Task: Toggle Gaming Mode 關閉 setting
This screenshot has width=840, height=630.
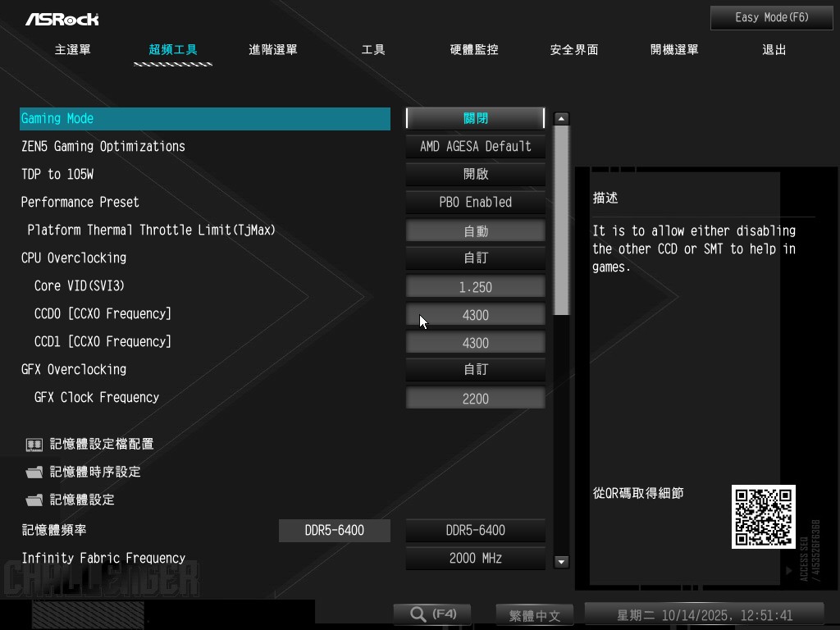Action: pyautogui.click(x=475, y=118)
